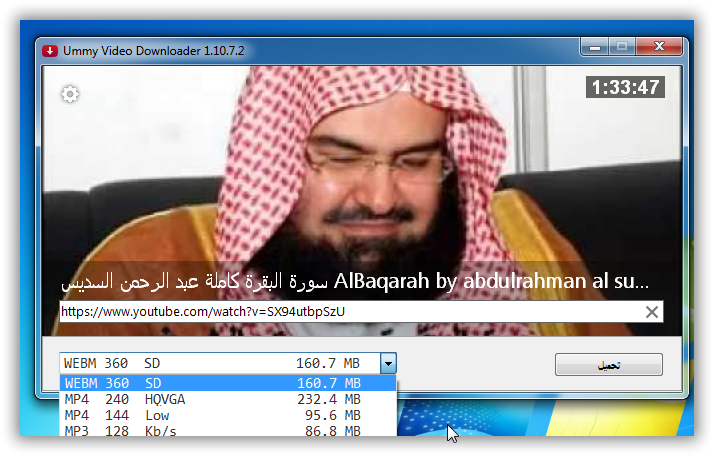
Task: Click the تحميل download button
Action: coord(608,364)
